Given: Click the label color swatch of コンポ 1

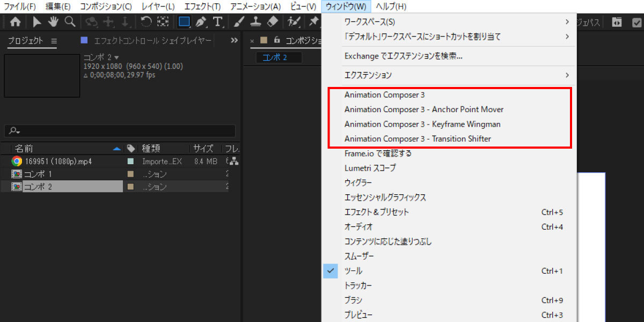Looking at the screenshot, I should click(x=130, y=174).
